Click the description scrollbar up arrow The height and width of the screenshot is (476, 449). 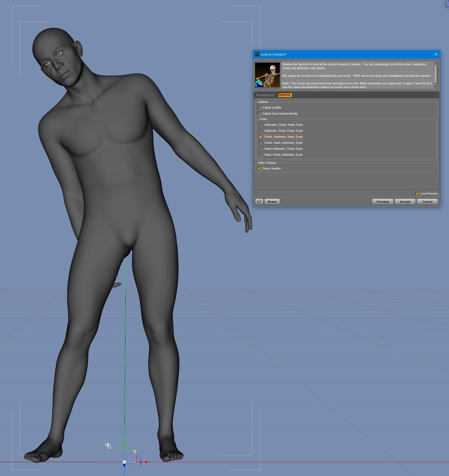click(436, 63)
